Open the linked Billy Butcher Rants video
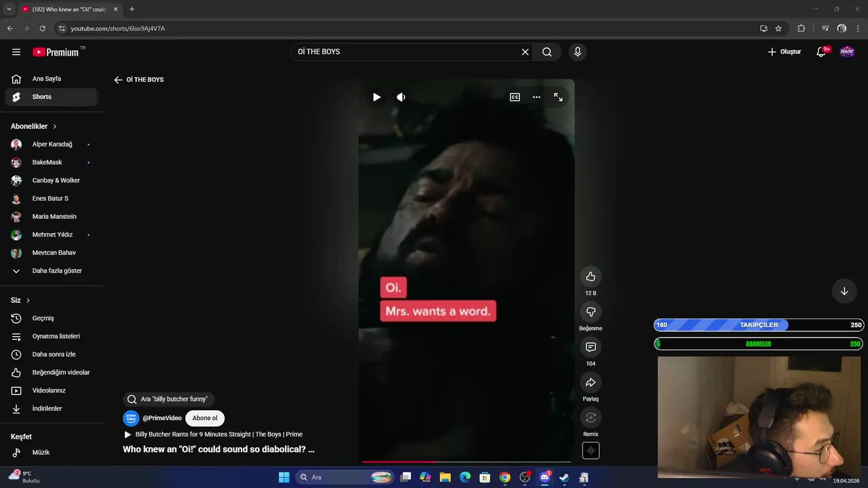Image resolution: width=868 pixels, height=488 pixels. click(x=214, y=434)
